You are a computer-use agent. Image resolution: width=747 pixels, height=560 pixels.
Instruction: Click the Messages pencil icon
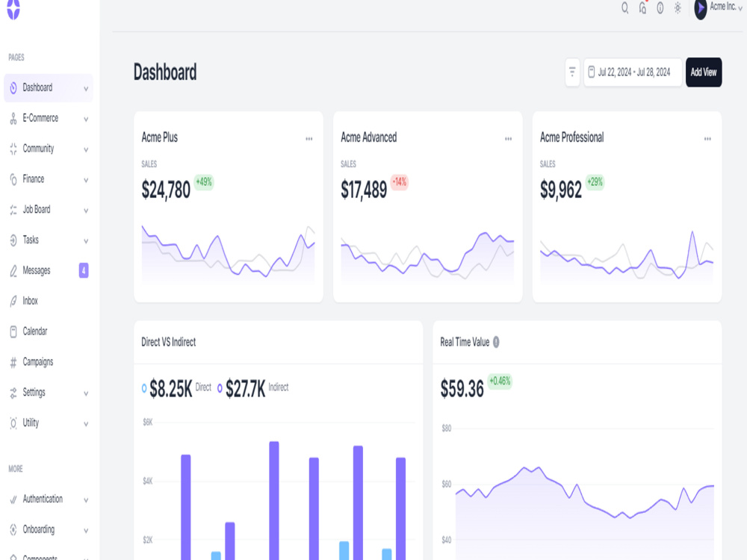click(x=13, y=271)
